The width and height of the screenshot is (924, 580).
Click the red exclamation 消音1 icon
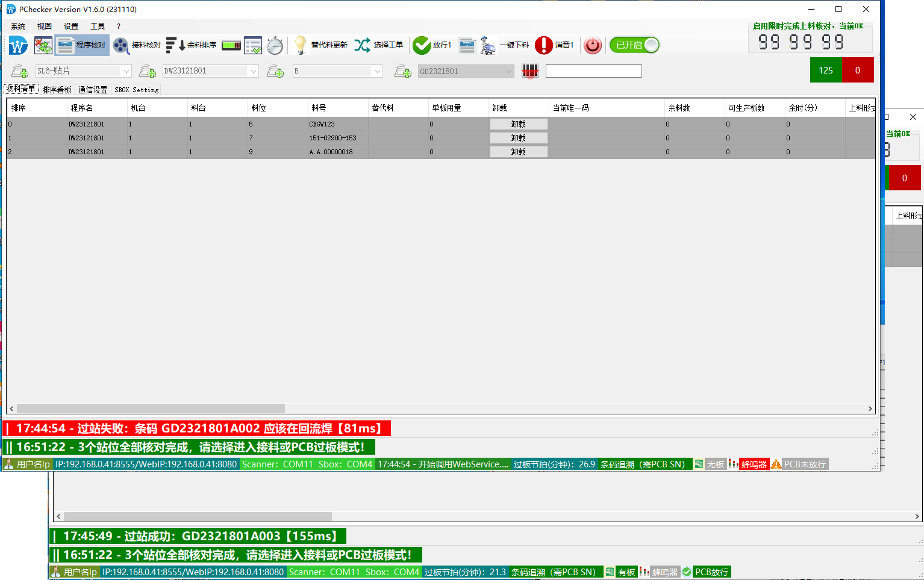(x=543, y=45)
